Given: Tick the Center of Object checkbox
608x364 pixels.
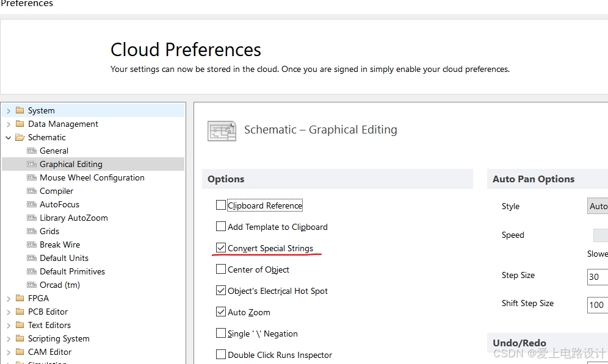Looking at the screenshot, I should 221,269.
